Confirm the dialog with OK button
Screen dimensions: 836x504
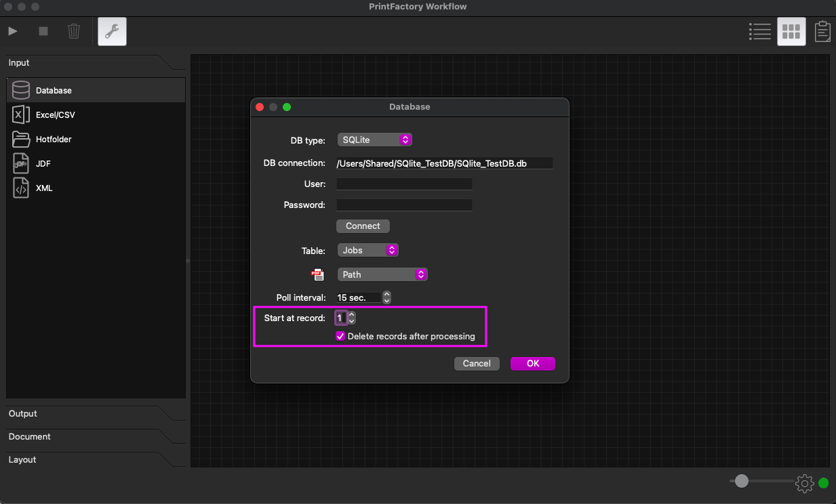point(533,364)
